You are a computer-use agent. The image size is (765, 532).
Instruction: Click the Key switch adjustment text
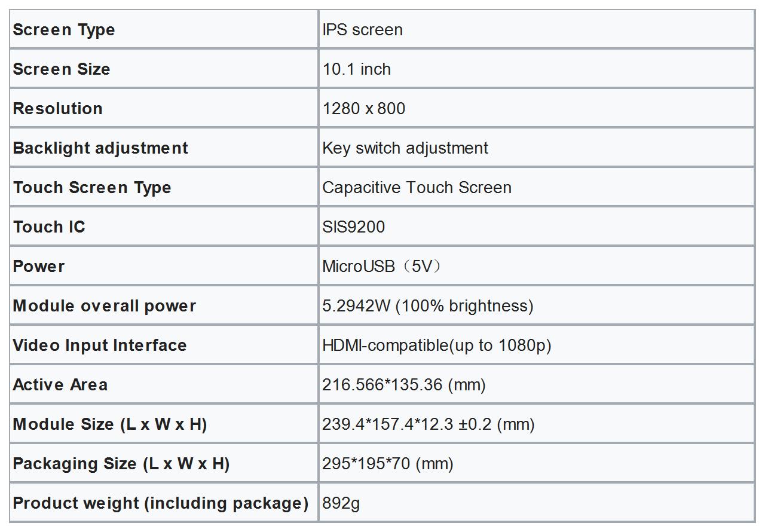click(x=405, y=148)
